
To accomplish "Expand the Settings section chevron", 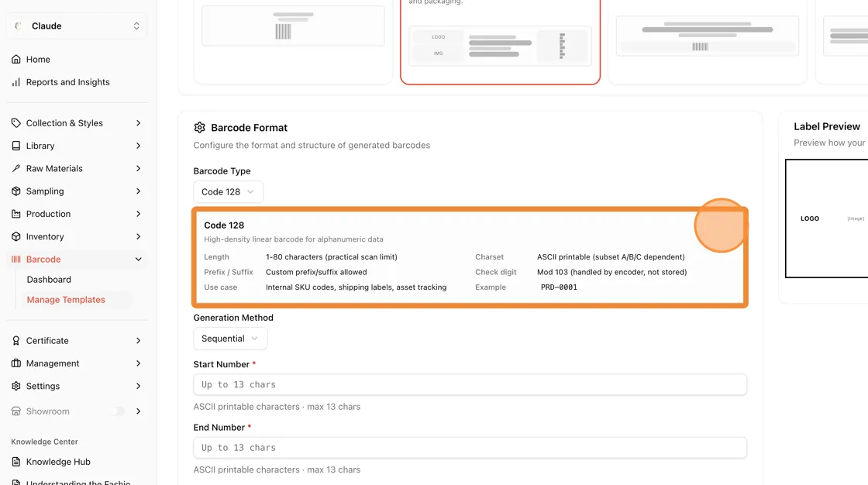I will coord(139,386).
